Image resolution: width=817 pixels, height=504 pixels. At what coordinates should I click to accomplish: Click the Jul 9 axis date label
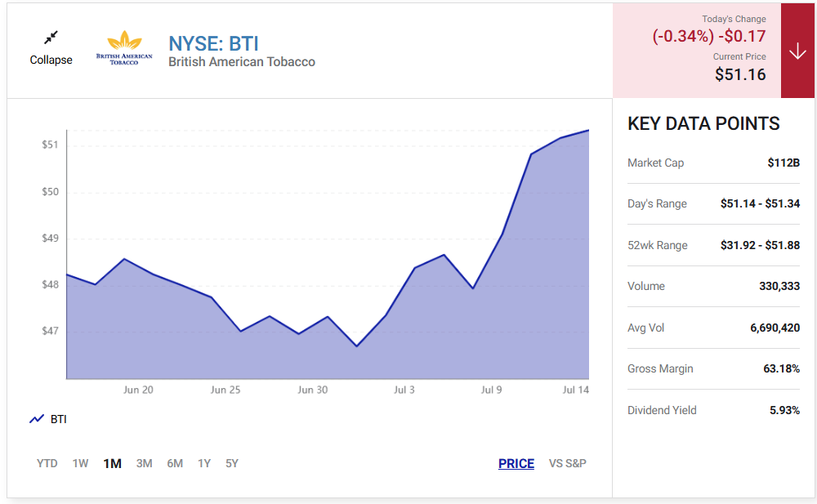click(x=491, y=390)
